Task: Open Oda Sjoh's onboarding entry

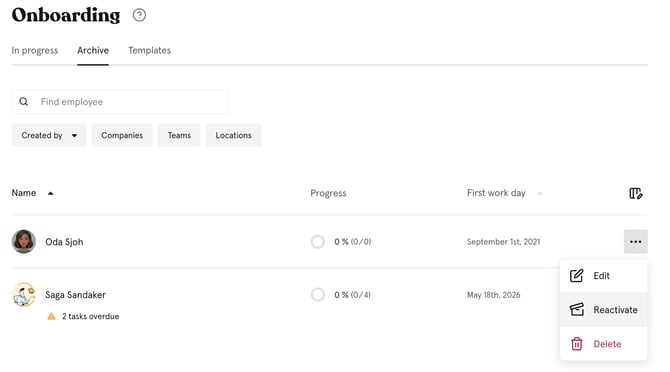Action: pos(65,242)
